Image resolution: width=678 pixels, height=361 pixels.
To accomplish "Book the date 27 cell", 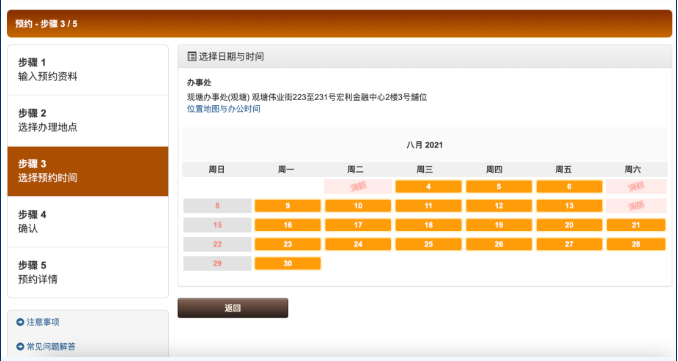I will (569, 244).
